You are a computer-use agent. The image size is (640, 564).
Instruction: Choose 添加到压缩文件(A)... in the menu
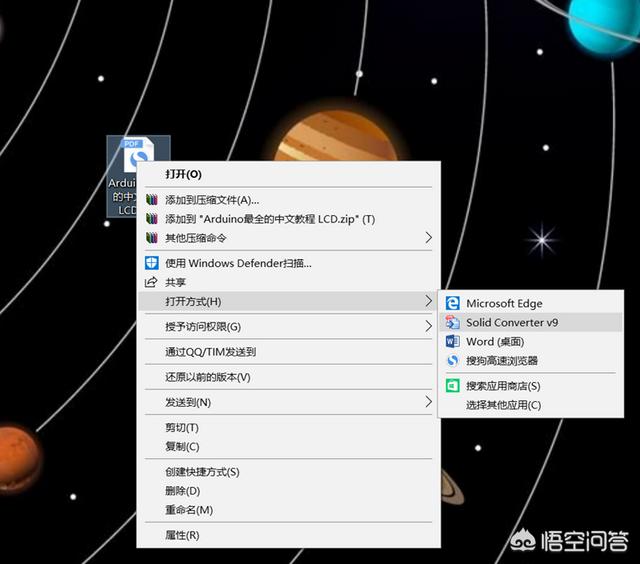click(x=289, y=200)
